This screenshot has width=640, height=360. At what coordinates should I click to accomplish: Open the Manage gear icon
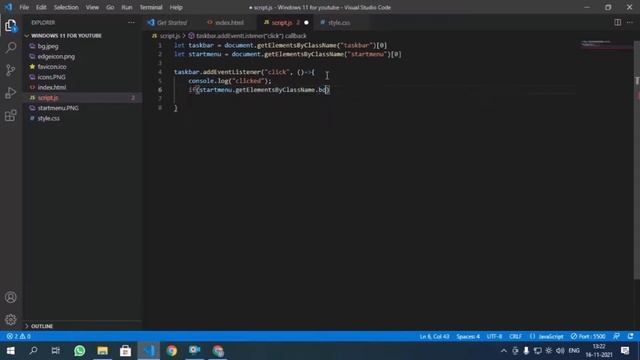11,320
